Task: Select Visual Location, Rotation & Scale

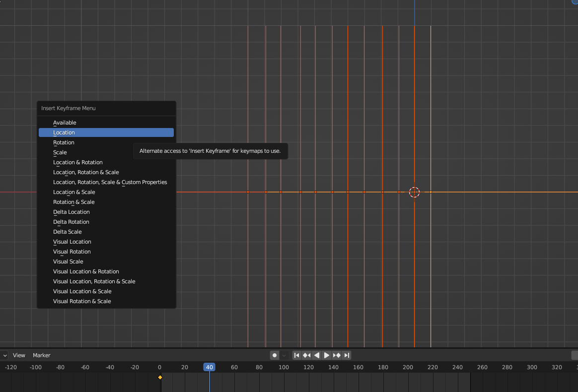Action: [x=106, y=281]
